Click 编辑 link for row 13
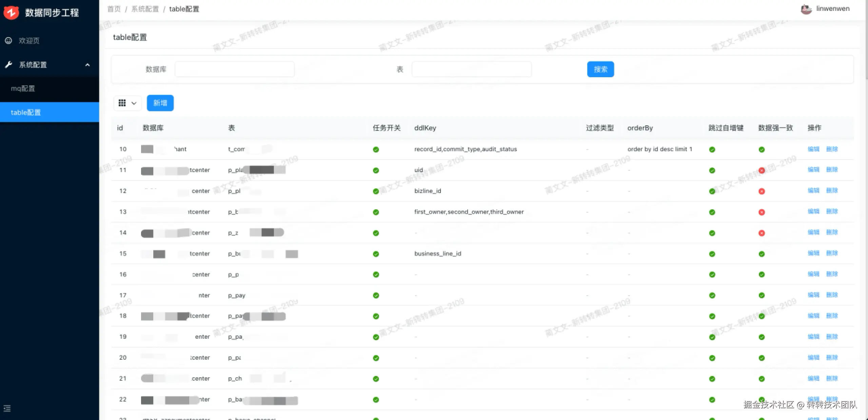868x420 pixels. pos(813,212)
